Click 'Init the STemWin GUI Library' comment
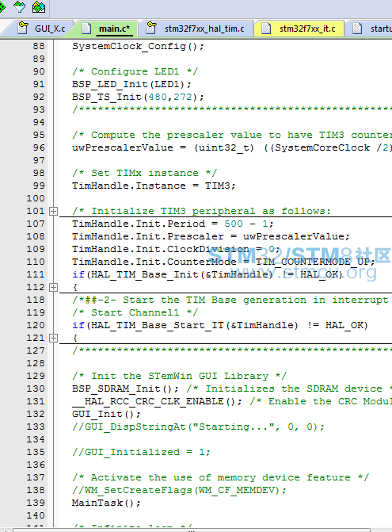 [x=179, y=376]
